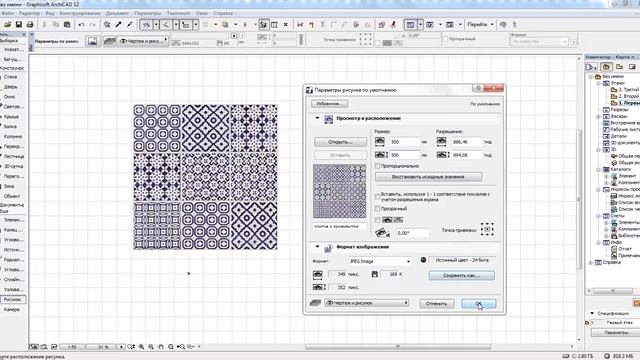Open the Файл menu
The width and height of the screenshot is (640, 360).
(8, 13)
